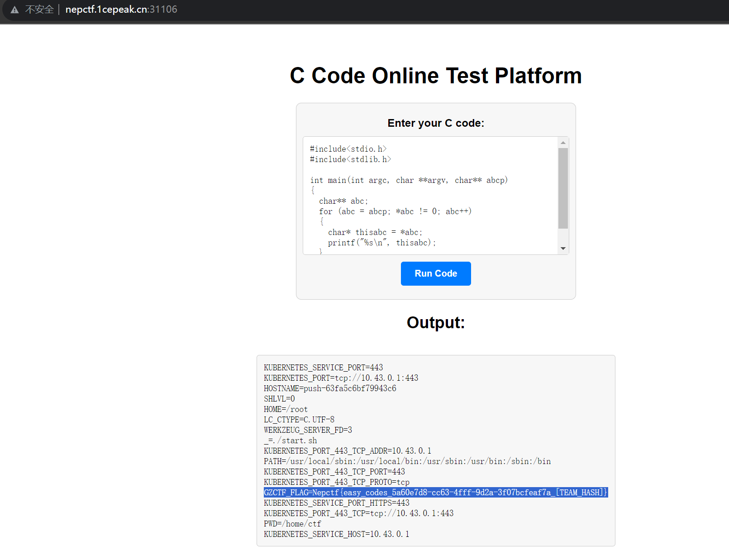Screen dimensions: 729x560
Task: Click the "C Code Online Test Platform" heading
Action: (x=436, y=76)
